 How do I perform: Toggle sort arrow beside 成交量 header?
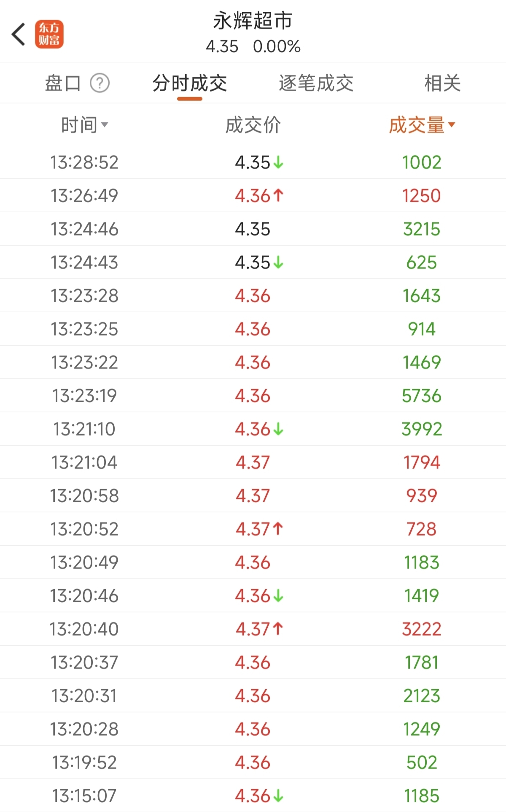coord(452,125)
